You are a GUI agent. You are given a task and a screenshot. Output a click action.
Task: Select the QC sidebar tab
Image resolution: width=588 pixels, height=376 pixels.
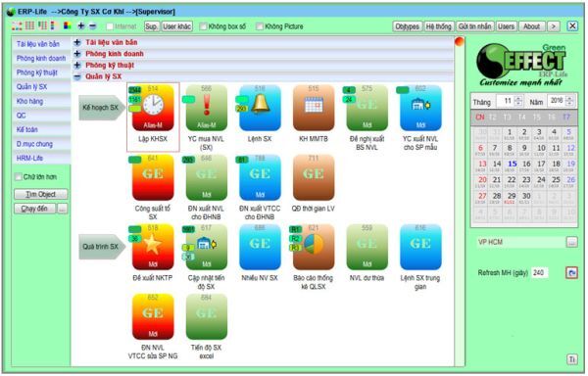click(x=40, y=116)
